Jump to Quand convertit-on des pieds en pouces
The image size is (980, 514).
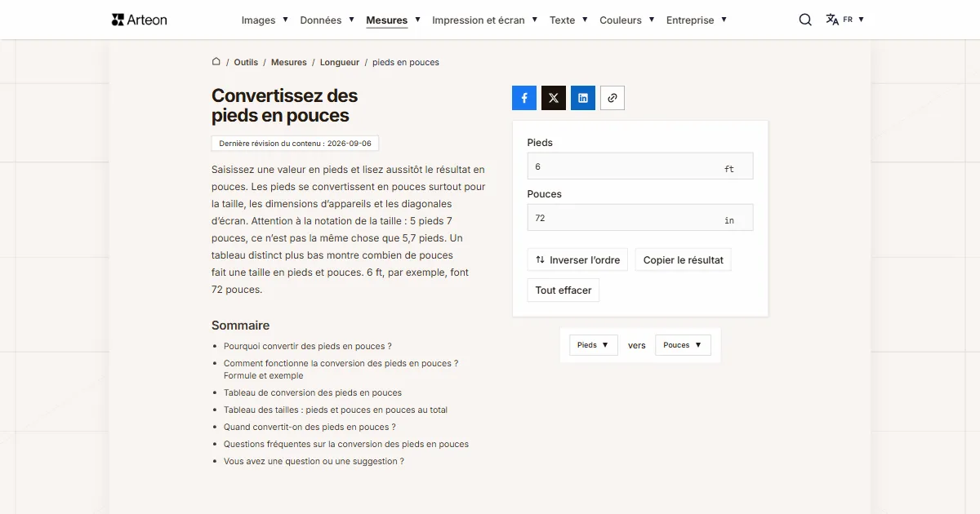click(x=310, y=427)
